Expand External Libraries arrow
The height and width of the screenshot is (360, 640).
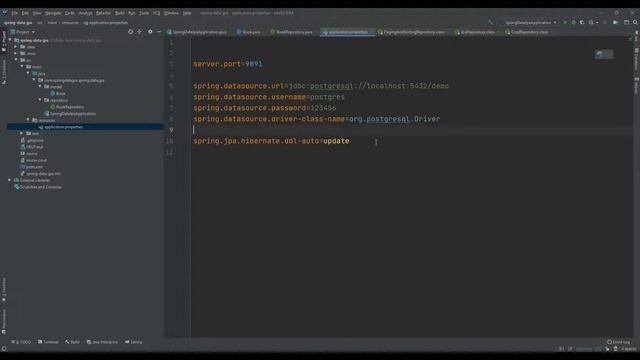(10, 180)
